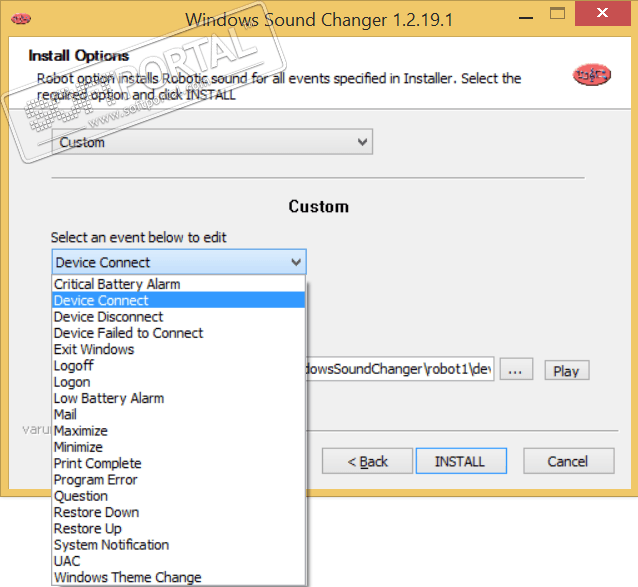Cancel the installer

[x=568, y=461]
